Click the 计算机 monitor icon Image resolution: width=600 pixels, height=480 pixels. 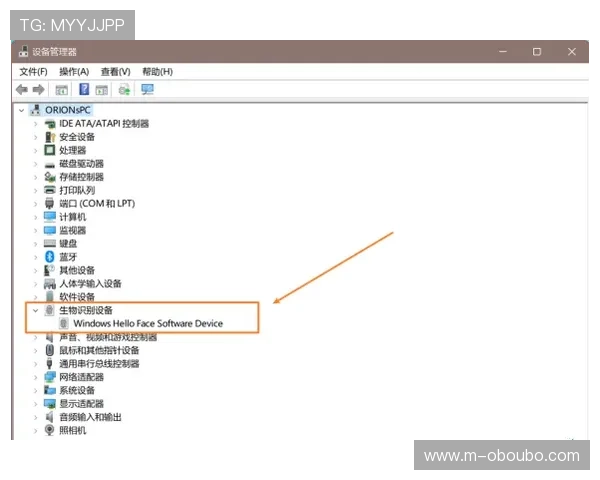[x=50, y=217]
